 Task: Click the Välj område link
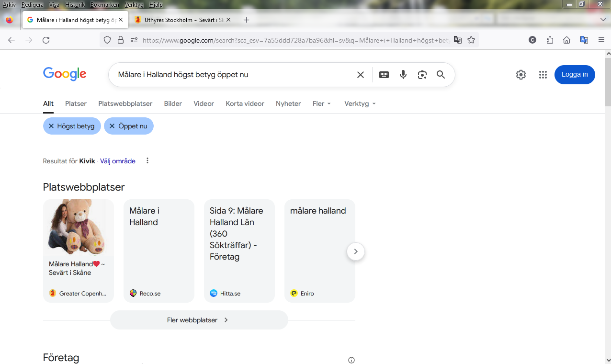coord(118,161)
